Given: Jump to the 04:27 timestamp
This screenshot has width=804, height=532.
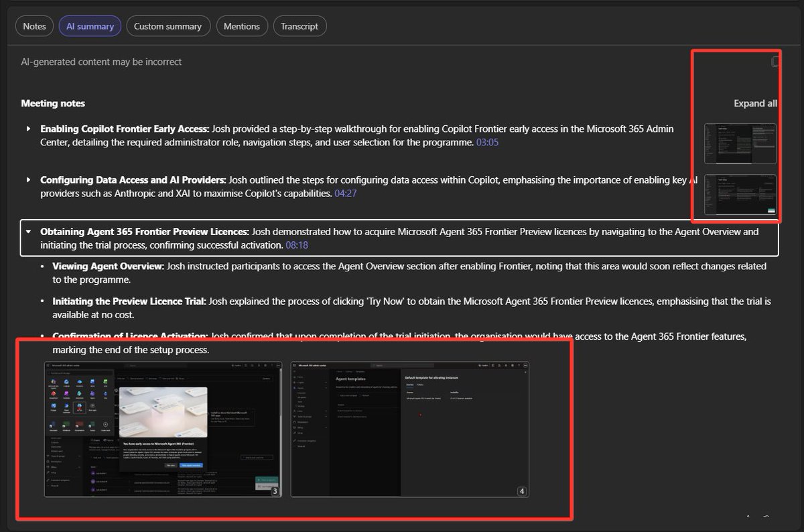Looking at the screenshot, I should [x=345, y=194].
